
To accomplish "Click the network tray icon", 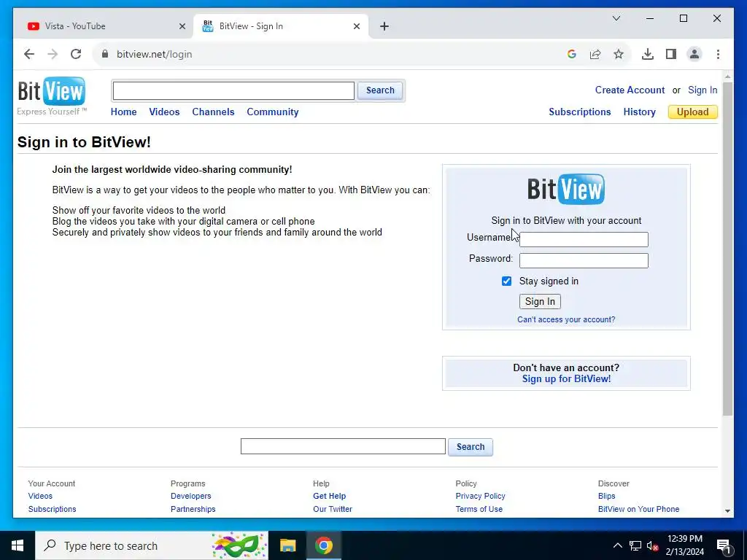I will click(635, 545).
